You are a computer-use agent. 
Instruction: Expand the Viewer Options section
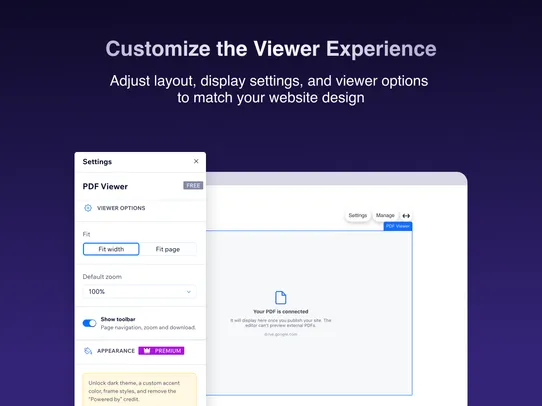coord(140,208)
